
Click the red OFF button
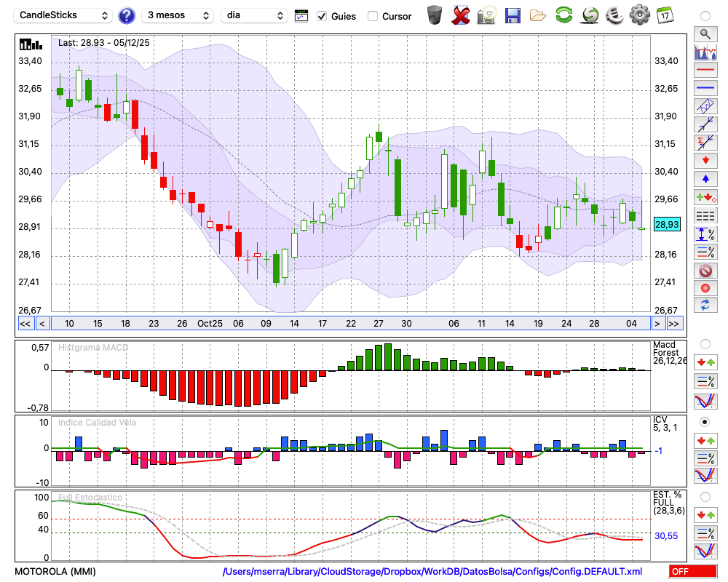point(692,572)
